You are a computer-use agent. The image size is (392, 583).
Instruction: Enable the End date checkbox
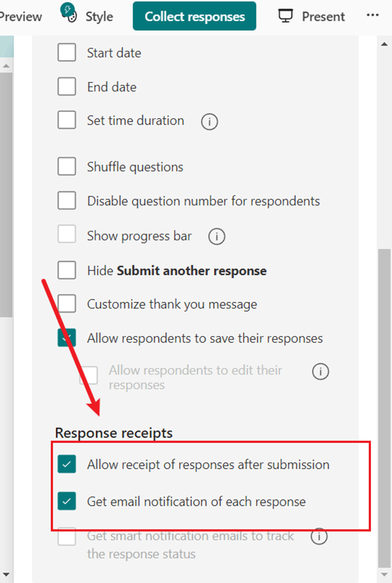(x=67, y=87)
